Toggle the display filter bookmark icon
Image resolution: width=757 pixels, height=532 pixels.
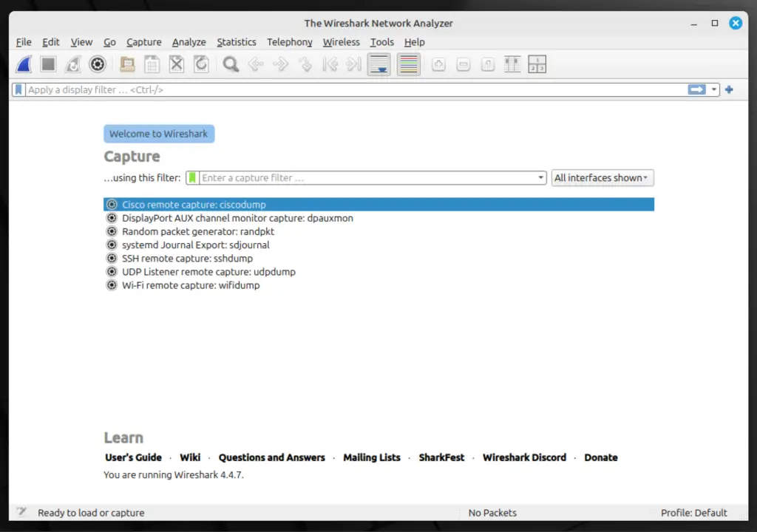pos(18,89)
